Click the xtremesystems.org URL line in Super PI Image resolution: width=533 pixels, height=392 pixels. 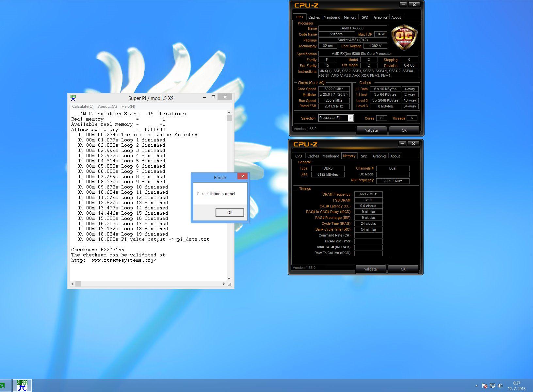point(114,260)
